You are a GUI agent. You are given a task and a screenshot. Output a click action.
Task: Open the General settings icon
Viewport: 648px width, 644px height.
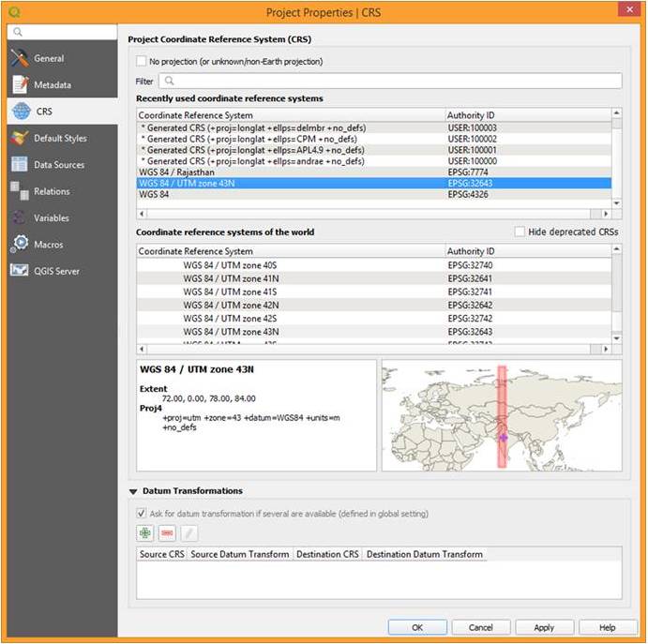pyautogui.click(x=20, y=58)
